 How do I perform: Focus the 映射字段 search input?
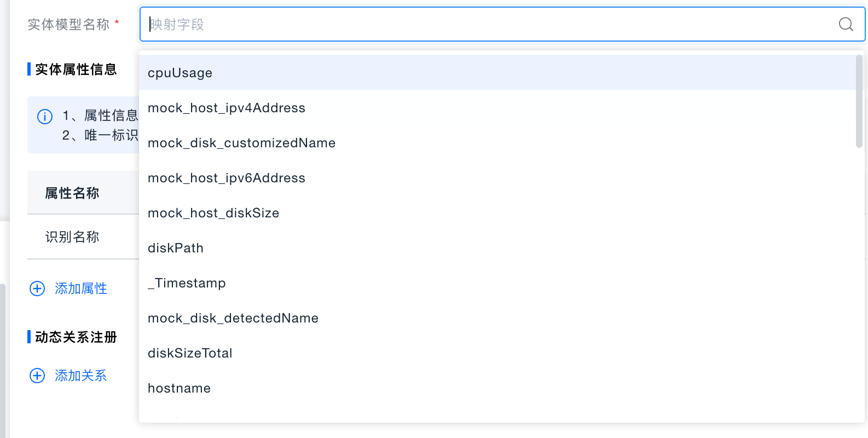pos(487,24)
